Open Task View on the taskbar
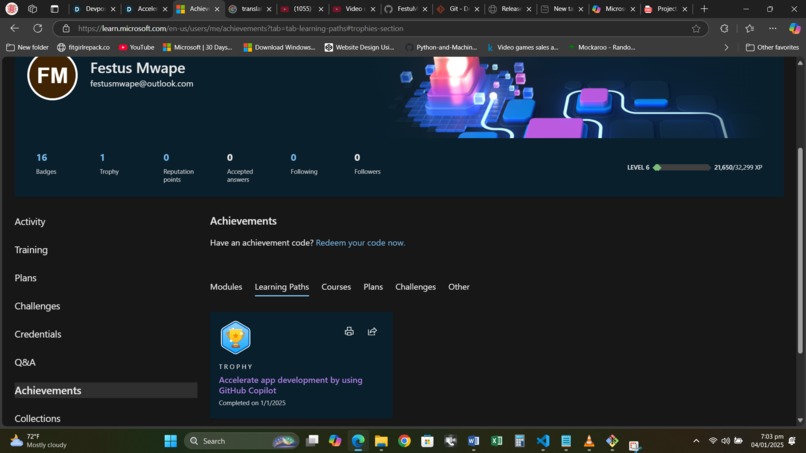The height and width of the screenshot is (453, 806). (x=312, y=441)
